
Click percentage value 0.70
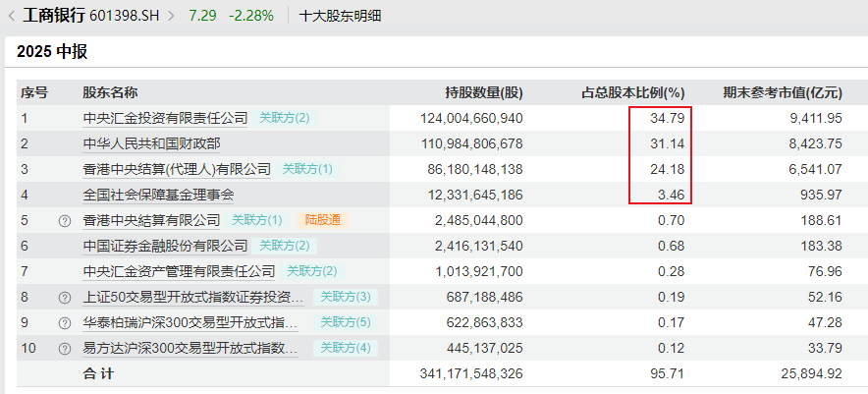[x=672, y=220]
